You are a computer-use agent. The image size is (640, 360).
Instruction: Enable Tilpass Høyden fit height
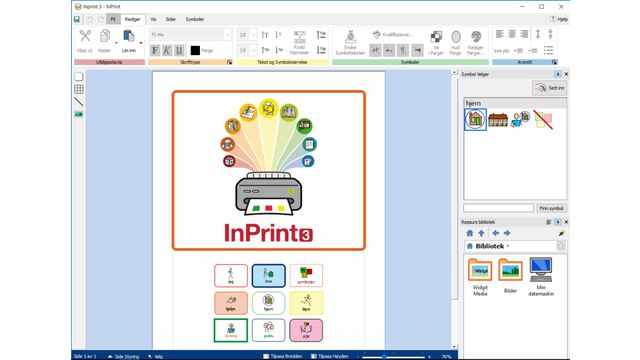coord(330,356)
